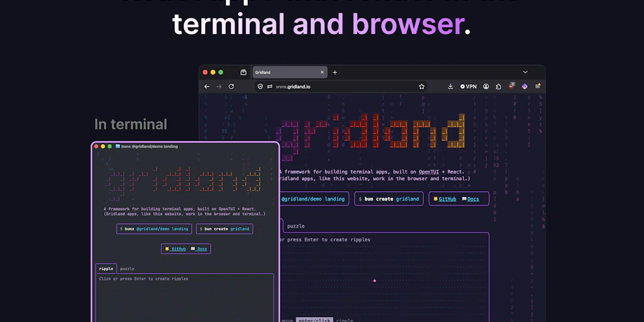Click the purple diamond extension icon
The image size is (644, 322).
click(525, 87)
